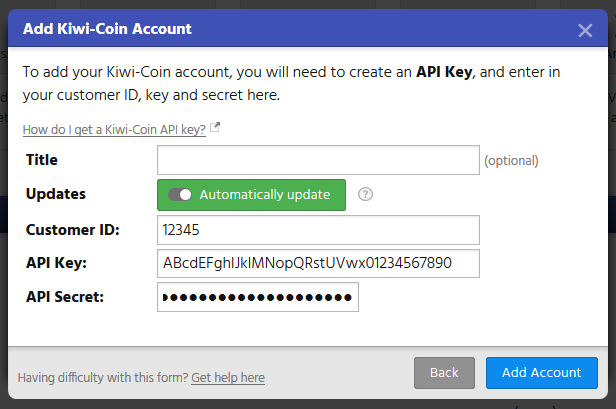616x409 pixels.
Task: Click into the Title input field
Action: [318, 160]
